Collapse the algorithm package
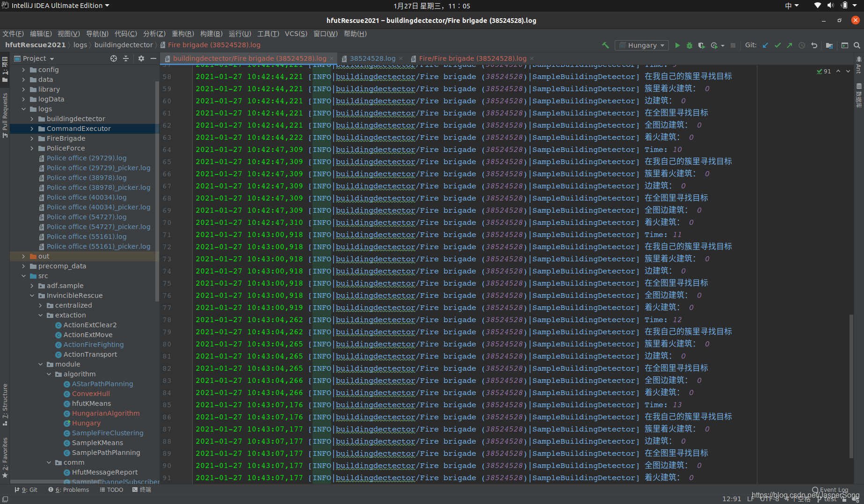This screenshot has width=864, height=504. pyautogui.click(x=49, y=374)
